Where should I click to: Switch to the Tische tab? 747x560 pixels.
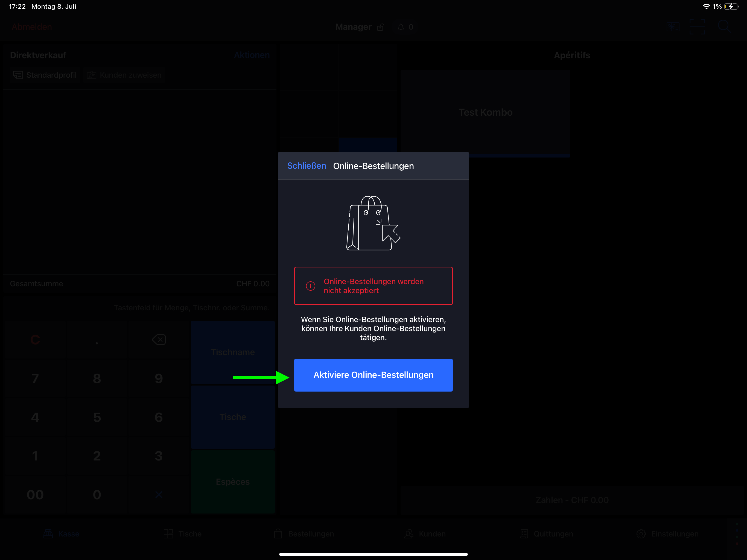182,534
